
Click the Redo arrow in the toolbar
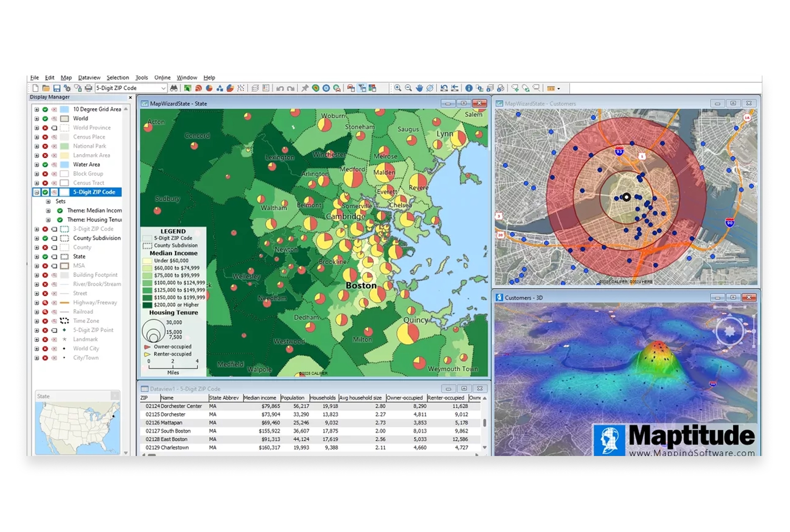pos(291,88)
